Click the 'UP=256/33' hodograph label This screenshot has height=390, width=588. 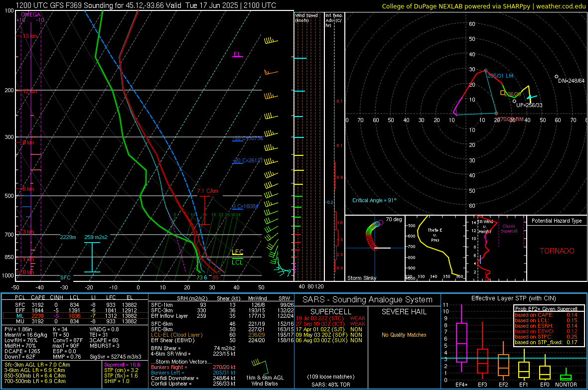pyautogui.click(x=529, y=105)
